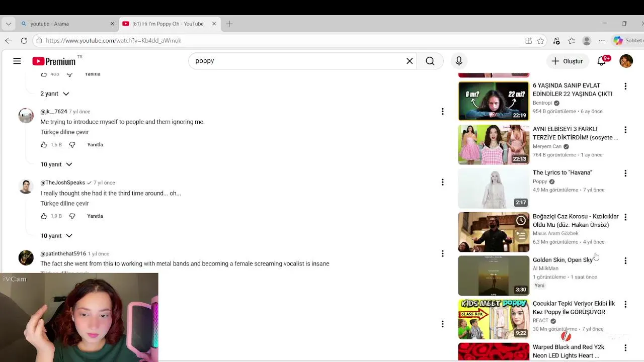
Task: Open browser profile icon
Action: coord(587,41)
